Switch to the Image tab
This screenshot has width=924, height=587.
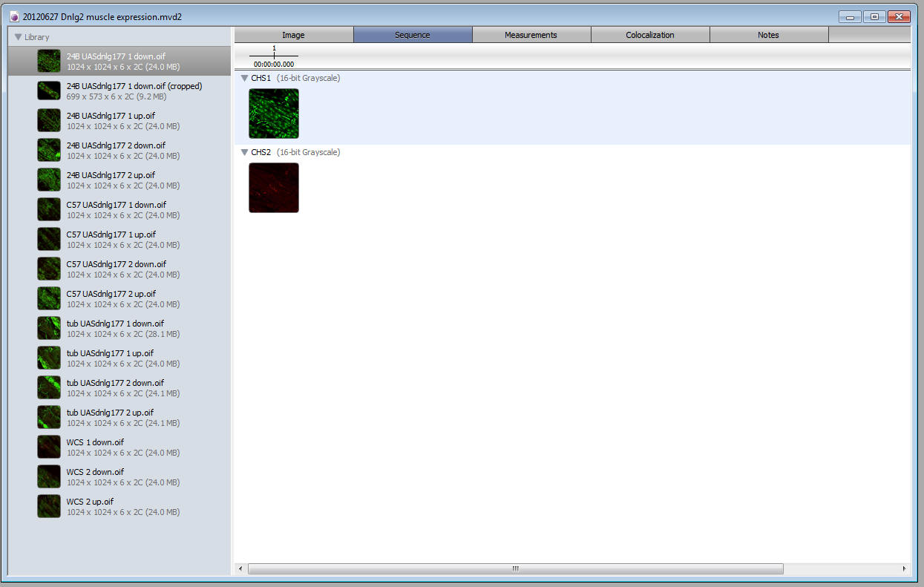(x=293, y=35)
